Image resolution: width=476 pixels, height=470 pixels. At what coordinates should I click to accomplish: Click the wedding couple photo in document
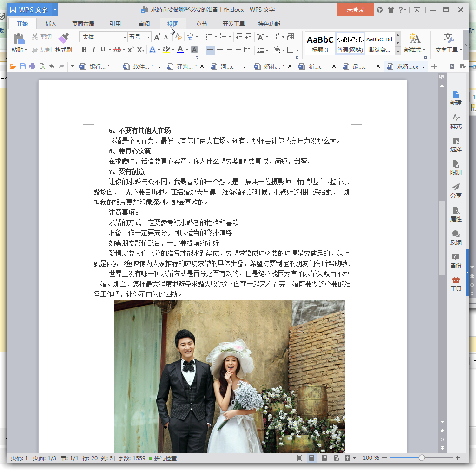[230, 376]
